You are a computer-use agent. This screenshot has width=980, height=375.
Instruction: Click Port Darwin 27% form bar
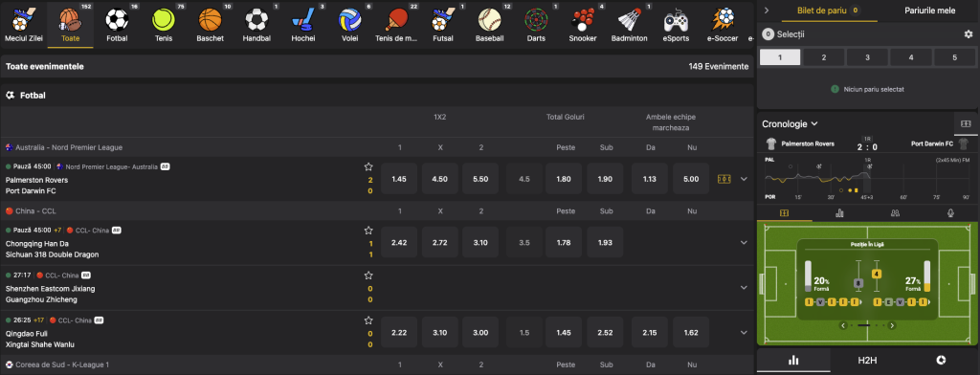click(x=926, y=276)
